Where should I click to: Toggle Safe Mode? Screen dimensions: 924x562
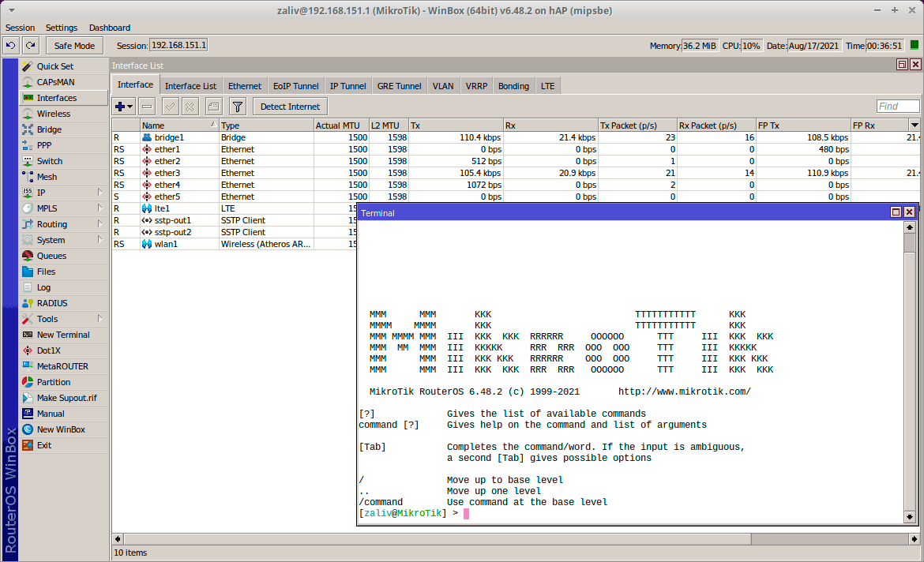74,46
